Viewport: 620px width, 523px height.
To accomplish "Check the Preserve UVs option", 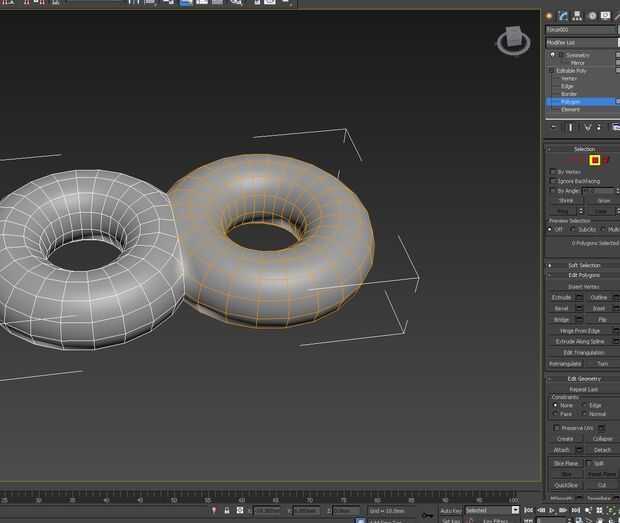I will [557, 427].
